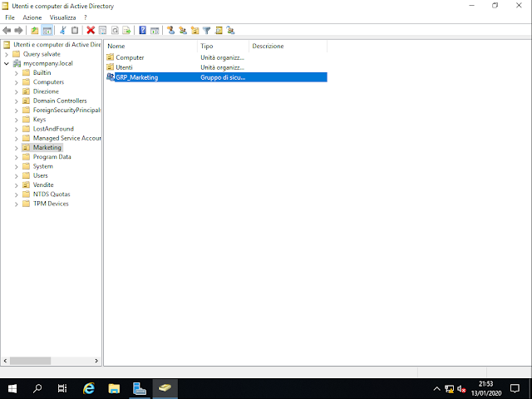Click the network tray icon
The width and height of the screenshot is (532, 399).
[x=449, y=389]
